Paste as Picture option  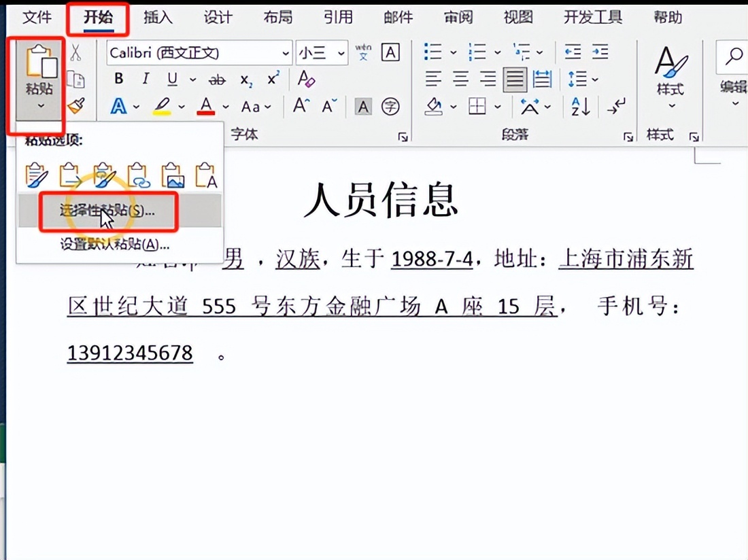click(x=172, y=175)
